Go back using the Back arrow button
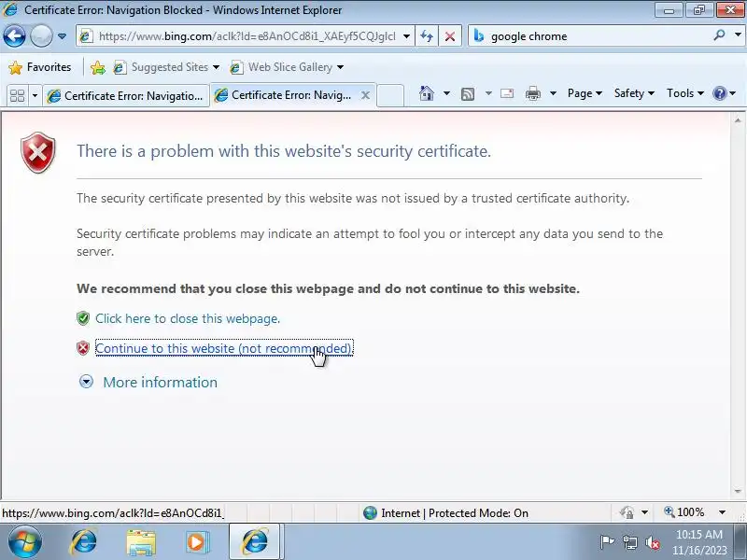Viewport: 747px width, 560px height. click(14, 36)
